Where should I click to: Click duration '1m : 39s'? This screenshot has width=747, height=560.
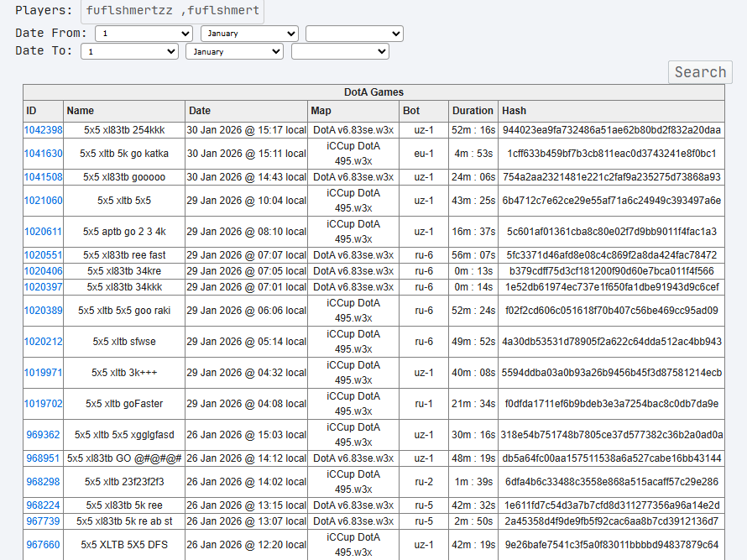tap(473, 482)
